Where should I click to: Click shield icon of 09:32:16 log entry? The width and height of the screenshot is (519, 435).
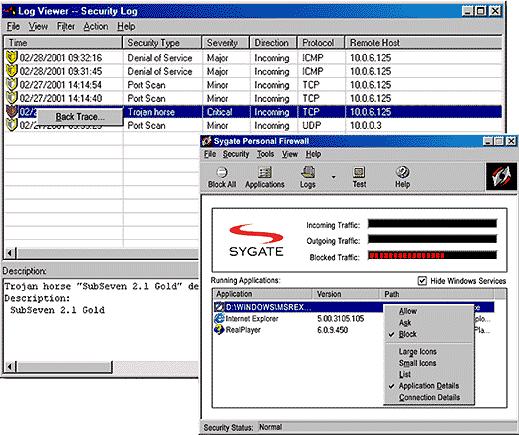tap(12, 57)
